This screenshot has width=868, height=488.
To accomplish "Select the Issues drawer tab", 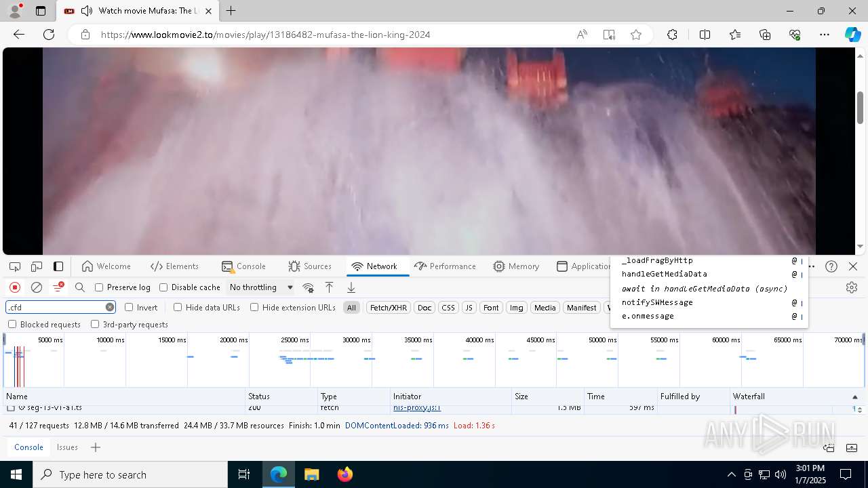I will pyautogui.click(x=67, y=447).
